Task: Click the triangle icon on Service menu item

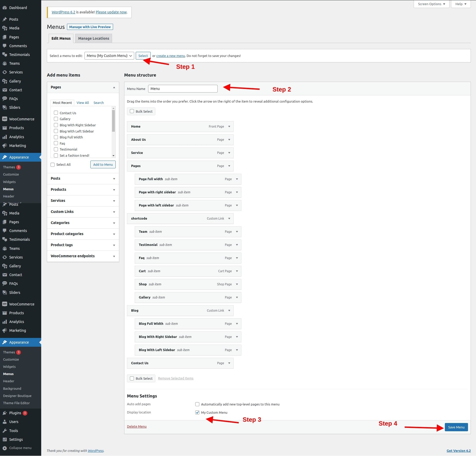Action: 229,153
